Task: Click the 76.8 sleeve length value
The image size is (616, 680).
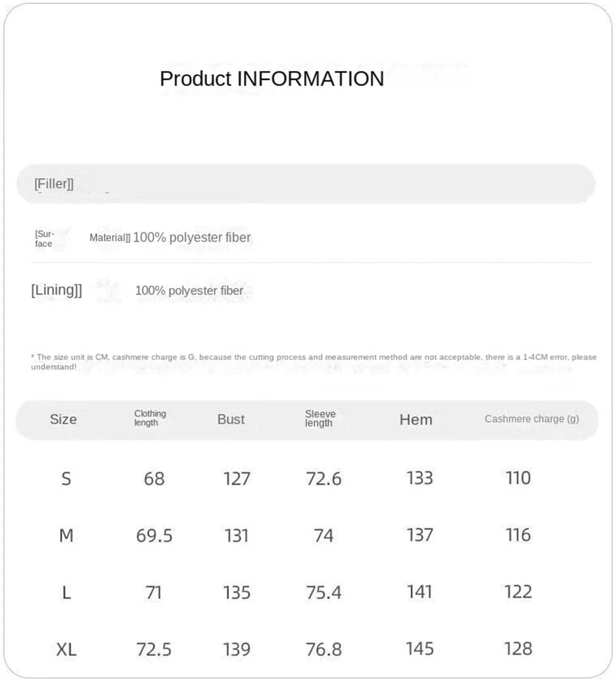Action: [x=323, y=650]
